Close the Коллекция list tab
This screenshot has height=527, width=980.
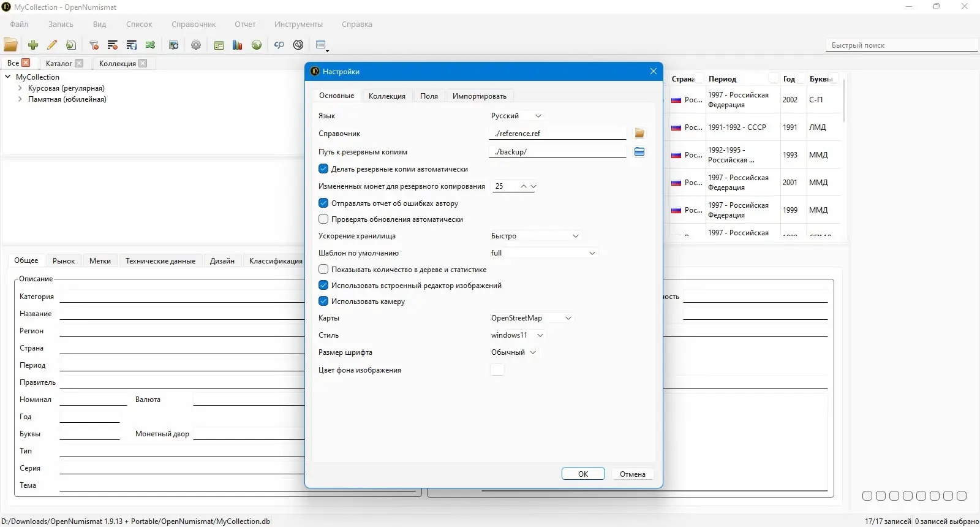(143, 63)
